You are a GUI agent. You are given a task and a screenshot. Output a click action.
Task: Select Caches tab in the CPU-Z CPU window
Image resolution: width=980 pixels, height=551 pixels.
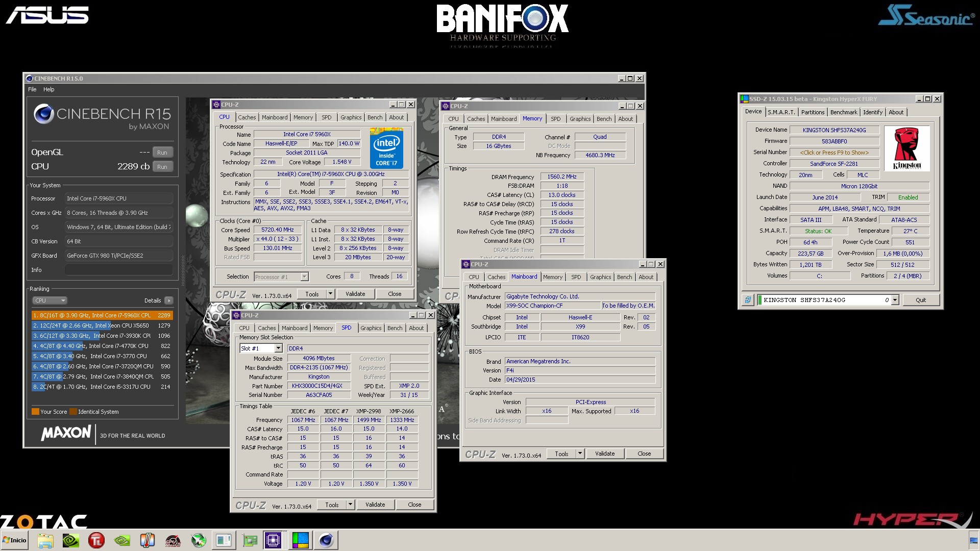247,117
